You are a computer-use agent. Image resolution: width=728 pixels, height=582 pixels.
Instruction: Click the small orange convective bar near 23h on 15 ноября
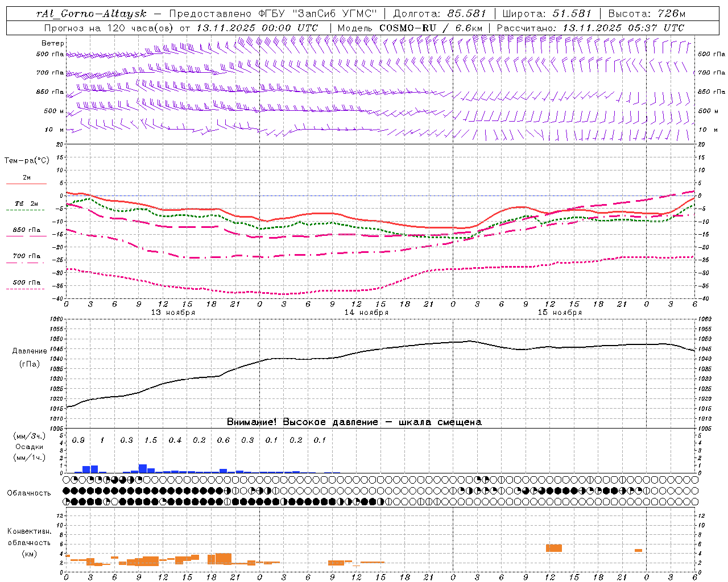pyautogui.click(x=638, y=550)
